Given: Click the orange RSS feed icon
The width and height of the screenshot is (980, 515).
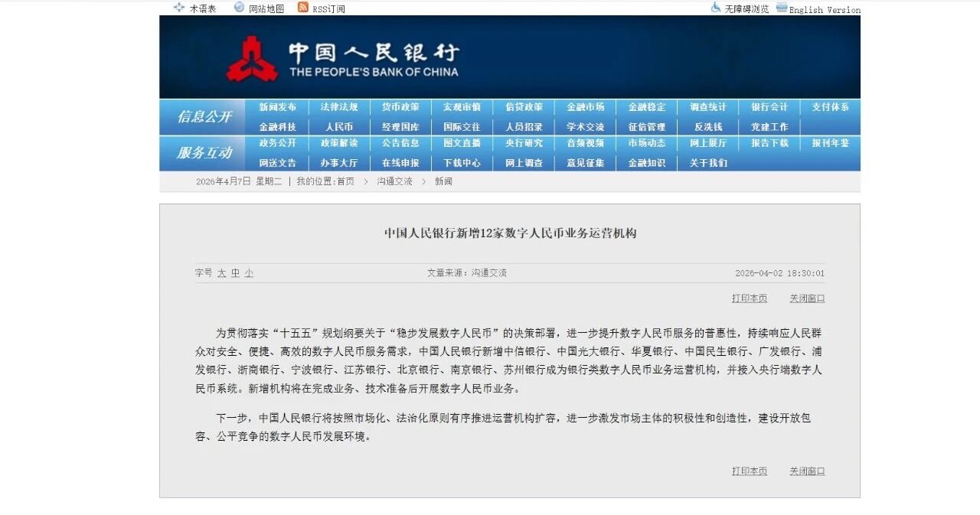Looking at the screenshot, I should tap(303, 8).
